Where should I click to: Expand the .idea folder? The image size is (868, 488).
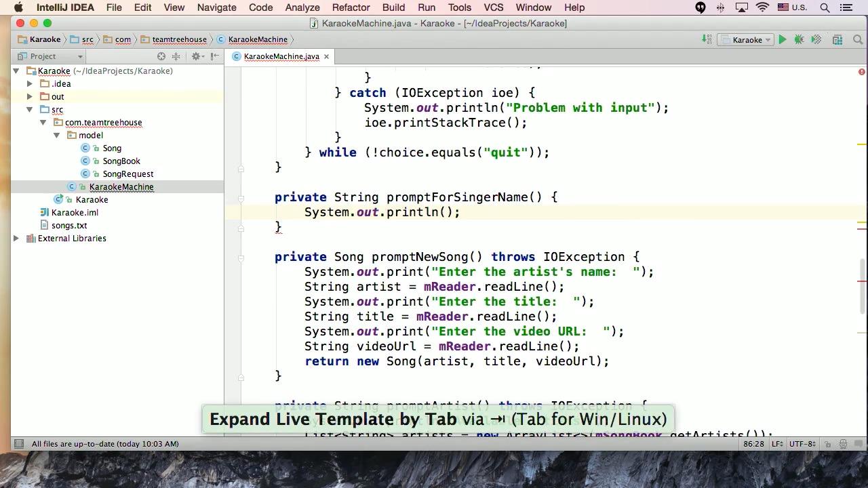tap(30, 83)
